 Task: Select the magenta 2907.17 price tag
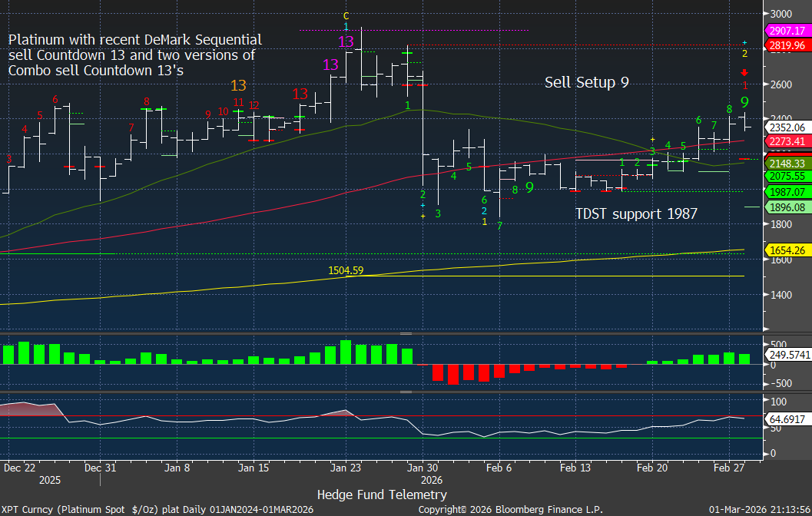(x=787, y=31)
